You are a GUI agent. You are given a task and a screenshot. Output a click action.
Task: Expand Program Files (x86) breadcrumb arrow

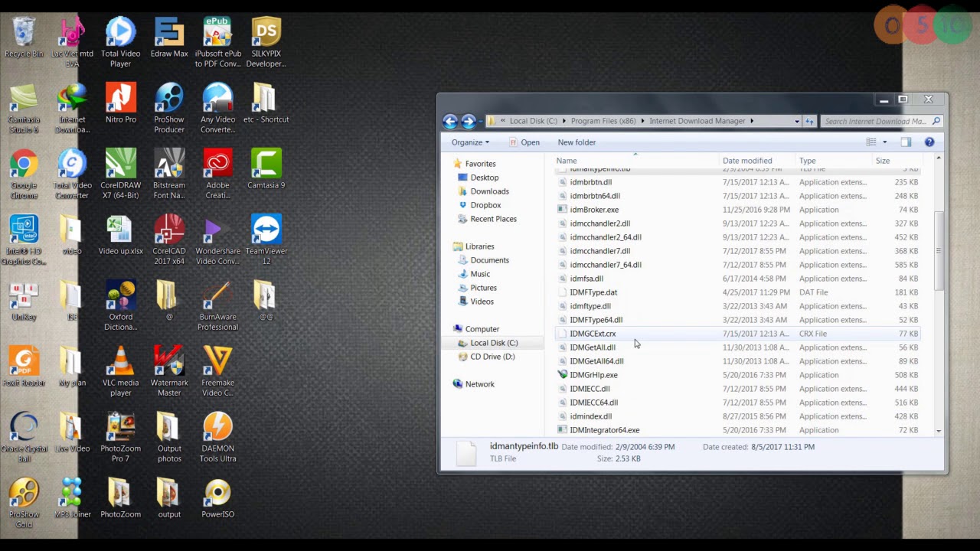[x=642, y=121]
